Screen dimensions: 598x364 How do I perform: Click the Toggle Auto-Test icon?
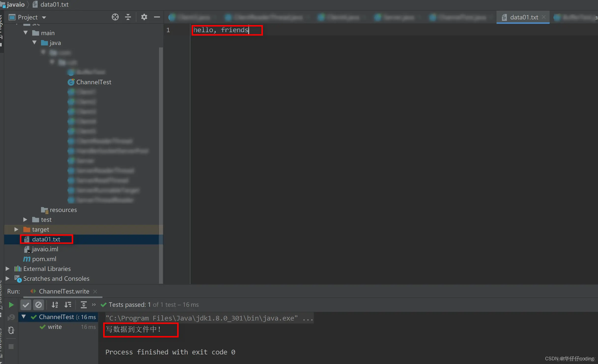coord(11,330)
